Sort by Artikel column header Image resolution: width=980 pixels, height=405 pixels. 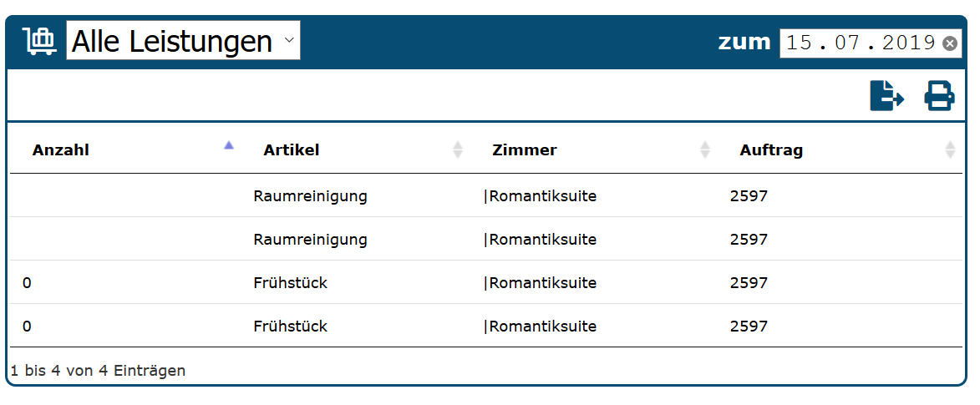click(x=292, y=150)
